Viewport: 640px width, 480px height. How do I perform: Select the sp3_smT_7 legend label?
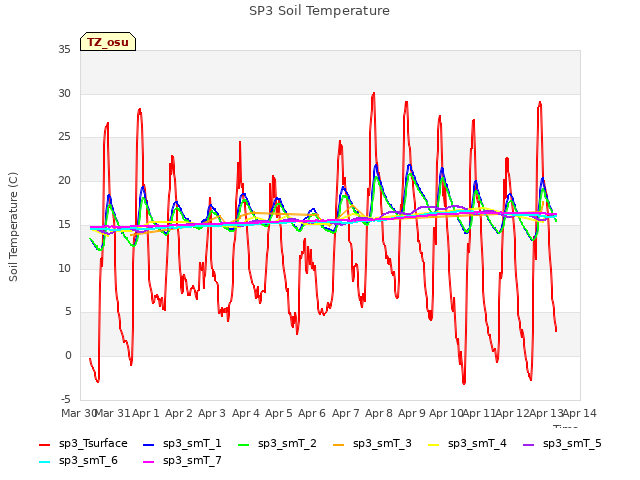tap(192, 461)
